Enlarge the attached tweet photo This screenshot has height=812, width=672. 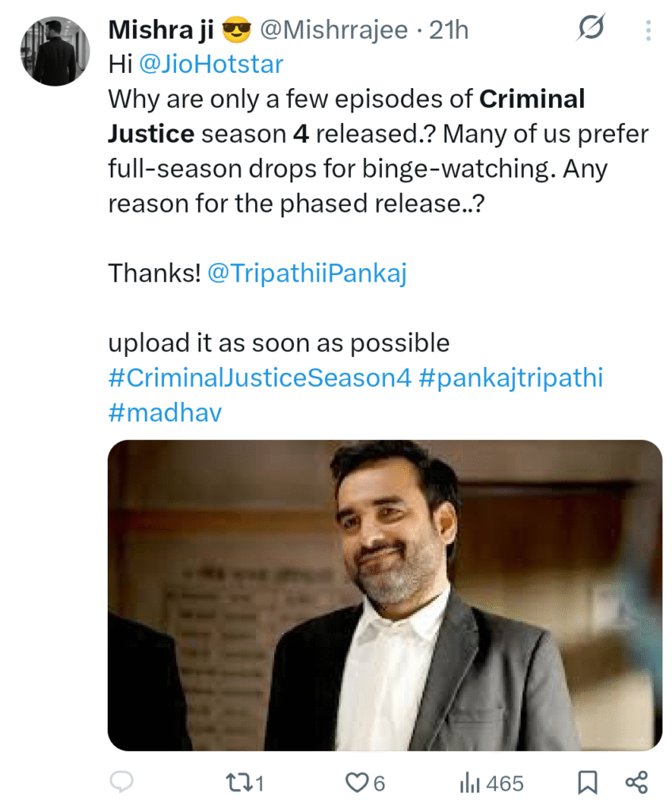(384, 595)
